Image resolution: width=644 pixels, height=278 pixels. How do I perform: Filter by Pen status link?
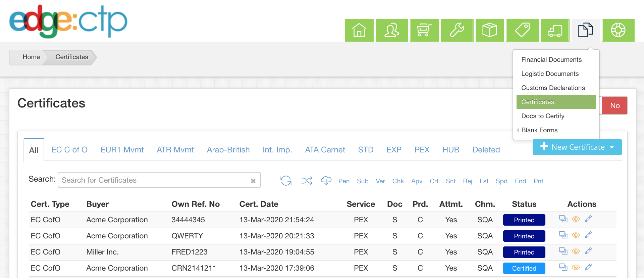[x=344, y=181]
